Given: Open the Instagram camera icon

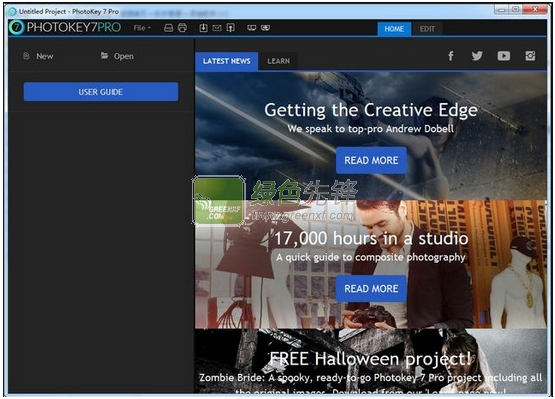Looking at the screenshot, I should [530, 56].
